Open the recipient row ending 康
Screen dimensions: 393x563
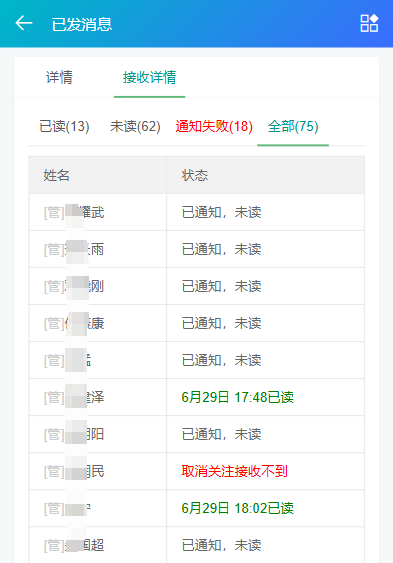pyautogui.click(x=197, y=323)
